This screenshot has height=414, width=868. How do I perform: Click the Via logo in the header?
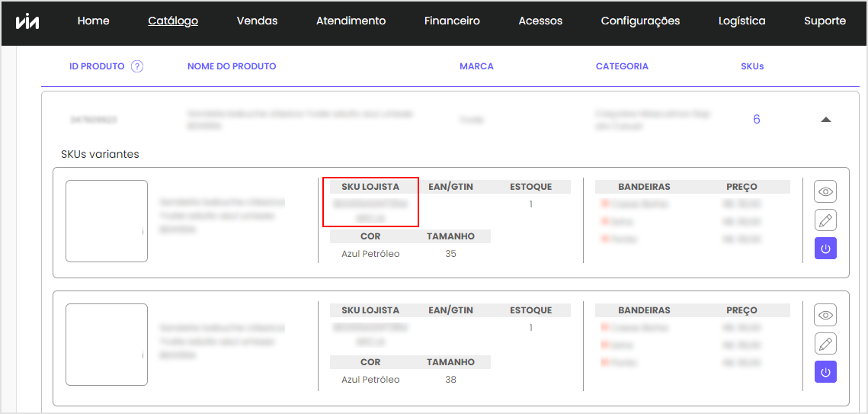pyautogui.click(x=27, y=21)
